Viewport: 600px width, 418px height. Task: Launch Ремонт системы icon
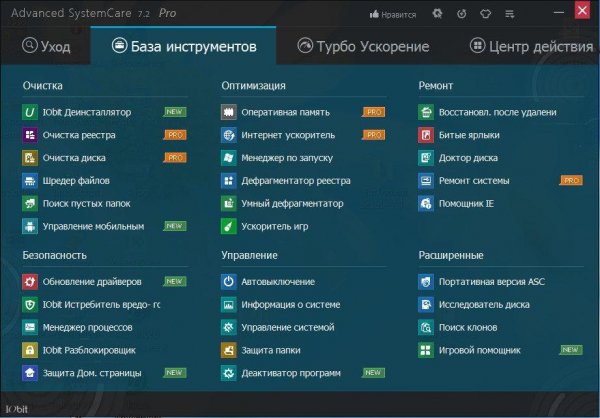(x=426, y=181)
